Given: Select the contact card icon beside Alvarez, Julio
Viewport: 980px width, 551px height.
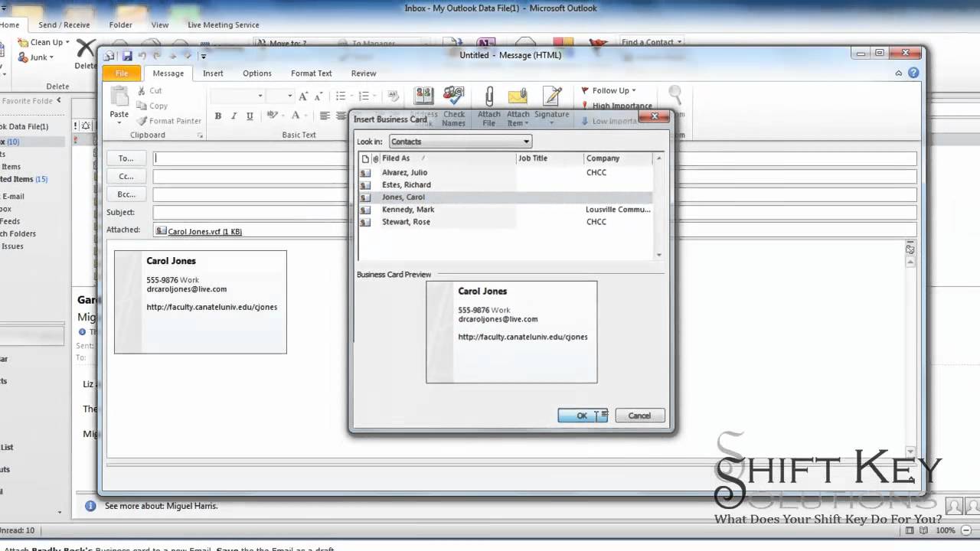Looking at the screenshot, I should pyautogui.click(x=365, y=173).
